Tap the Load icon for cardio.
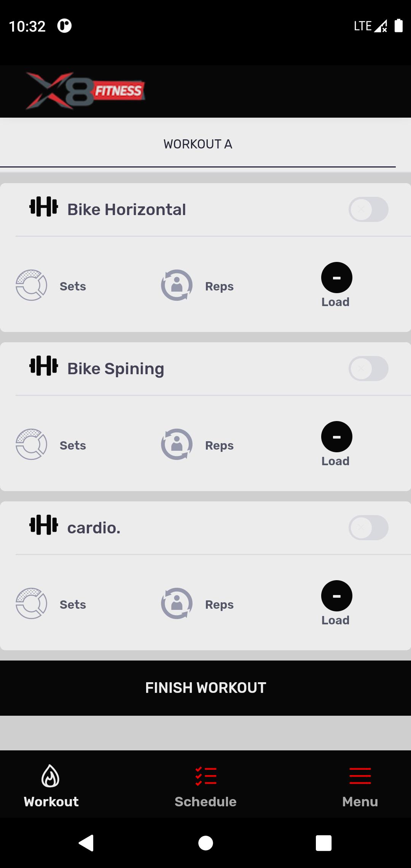This screenshot has height=868, width=411. (x=337, y=596)
